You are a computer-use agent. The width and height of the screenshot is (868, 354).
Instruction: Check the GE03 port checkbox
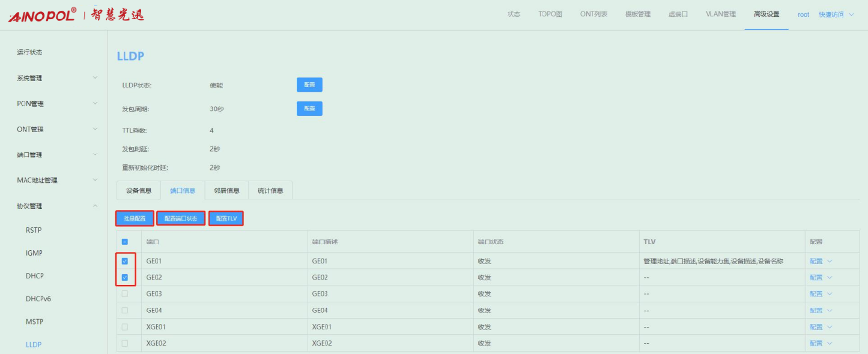[x=125, y=294]
